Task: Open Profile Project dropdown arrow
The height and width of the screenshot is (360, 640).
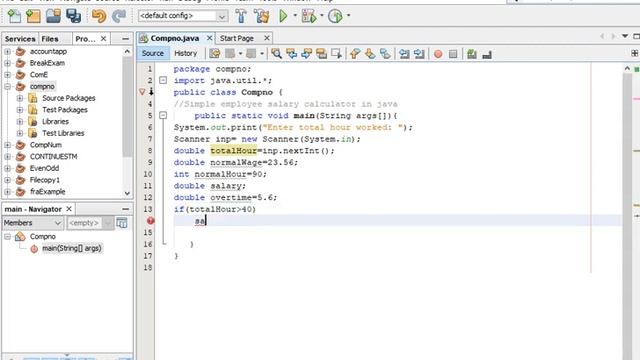Action: (x=348, y=16)
